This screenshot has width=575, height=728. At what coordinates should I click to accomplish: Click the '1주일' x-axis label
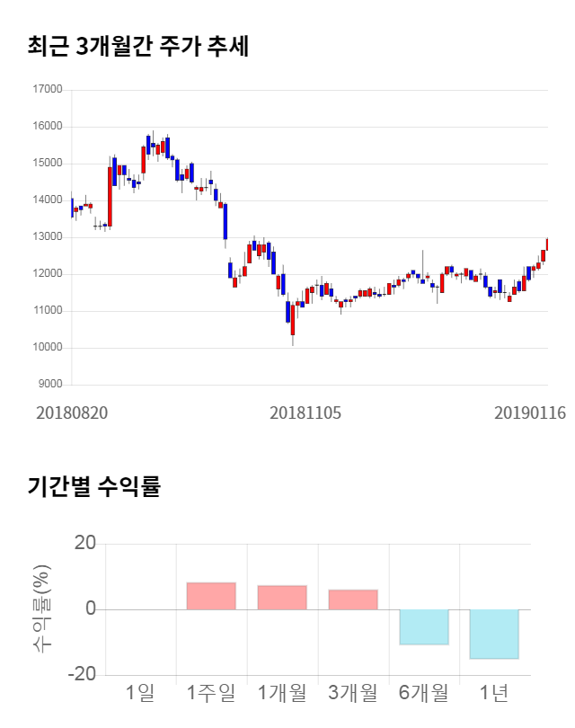click(211, 693)
